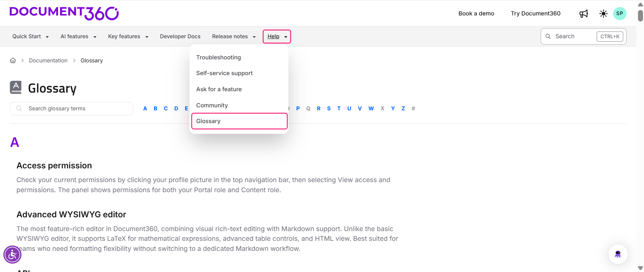
Task: Click the magnifier icon in the top search box
Action: click(x=548, y=36)
